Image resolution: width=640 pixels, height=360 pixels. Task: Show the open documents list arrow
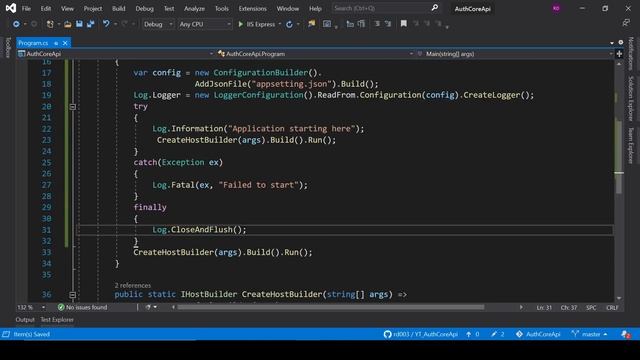coord(612,43)
